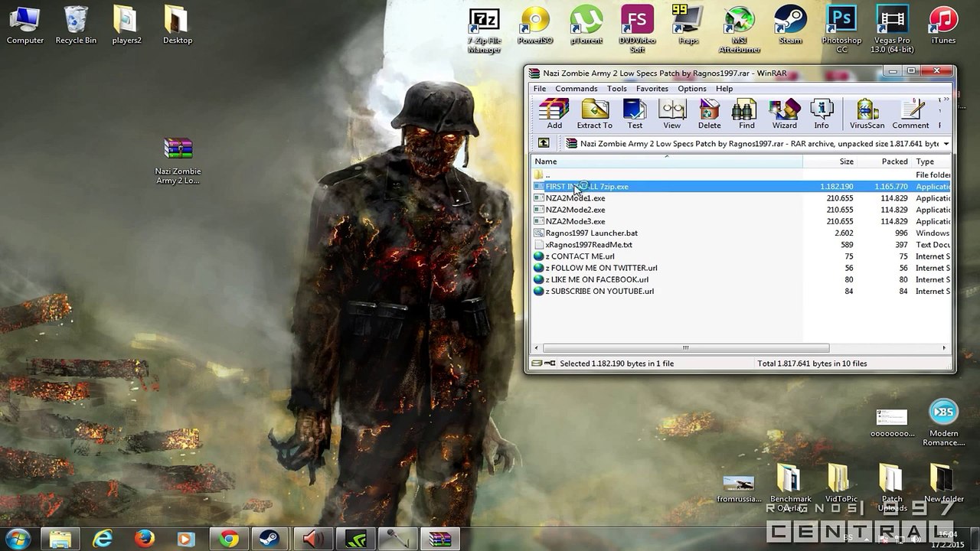Select the Vegas Pro 13.0 desktop shortcut
The height and width of the screenshot is (551, 980).
pyautogui.click(x=892, y=31)
